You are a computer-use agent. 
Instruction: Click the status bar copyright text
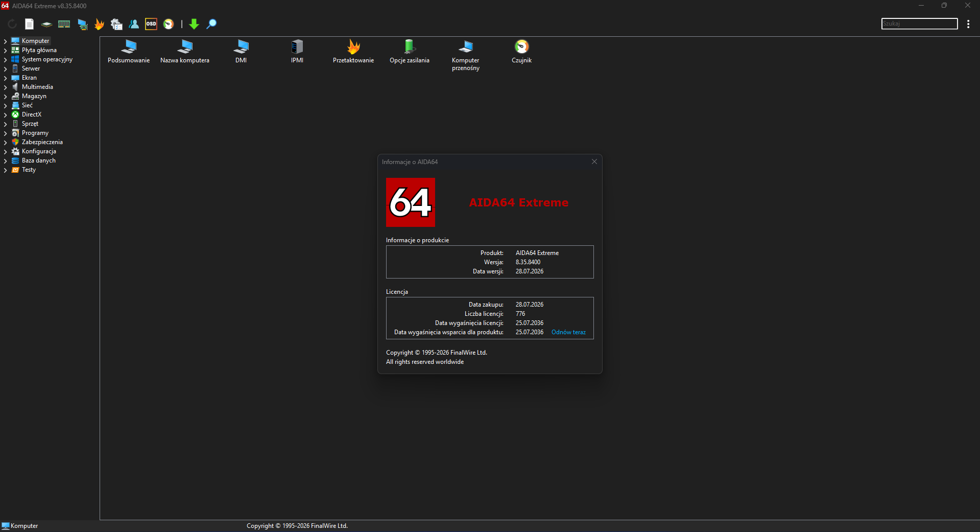[297, 526]
